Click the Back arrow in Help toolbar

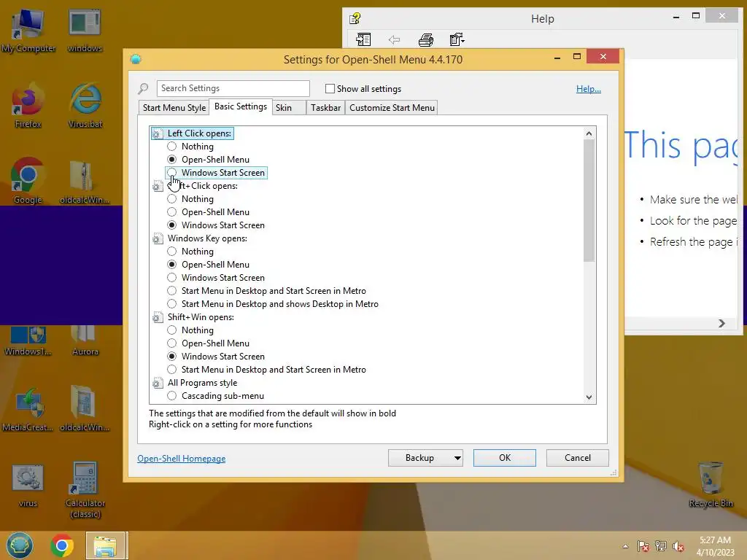tap(394, 39)
